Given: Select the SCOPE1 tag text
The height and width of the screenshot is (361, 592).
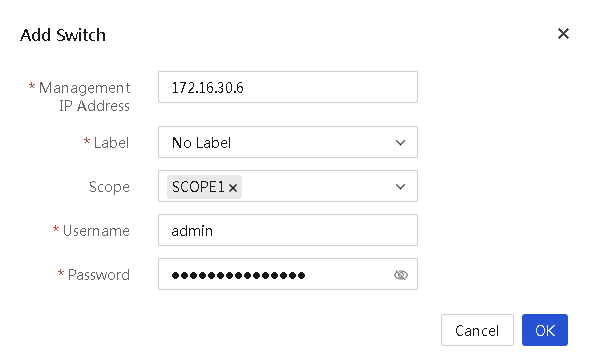Looking at the screenshot, I should [x=198, y=187].
